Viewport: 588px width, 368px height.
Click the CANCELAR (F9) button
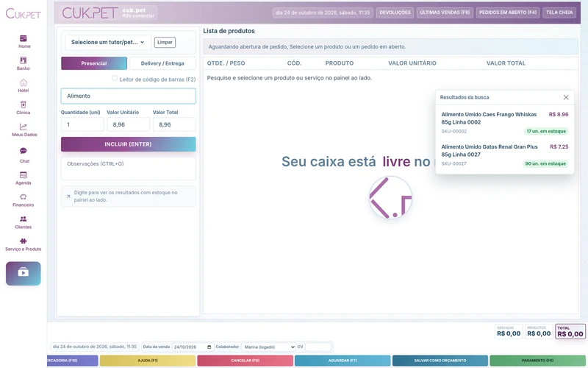(245, 361)
